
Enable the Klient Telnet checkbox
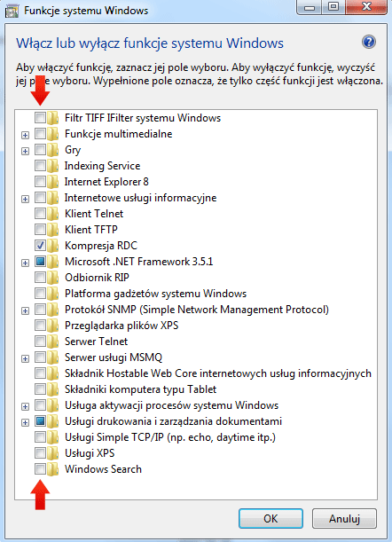tap(40, 214)
